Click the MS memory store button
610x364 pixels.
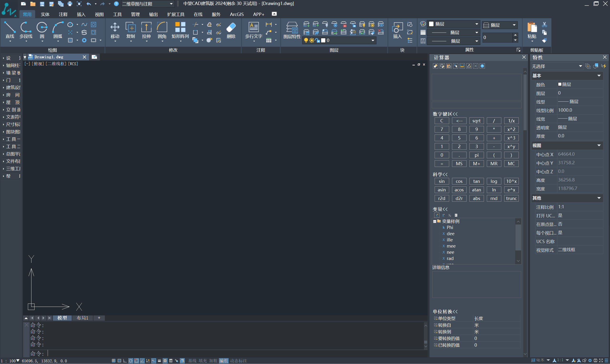[459, 164]
